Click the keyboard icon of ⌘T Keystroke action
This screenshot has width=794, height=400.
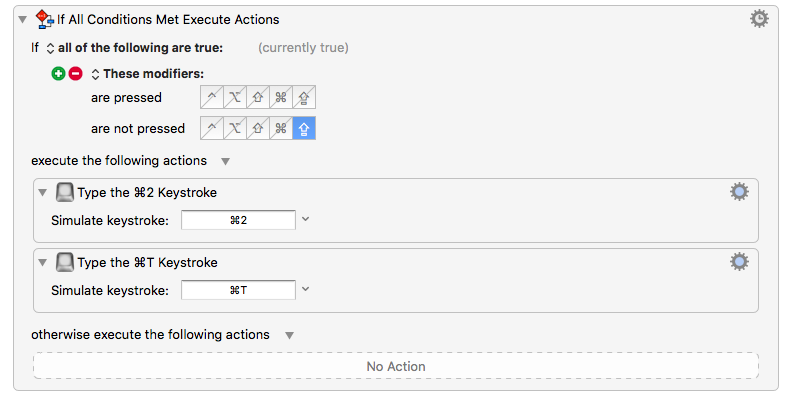[65, 262]
